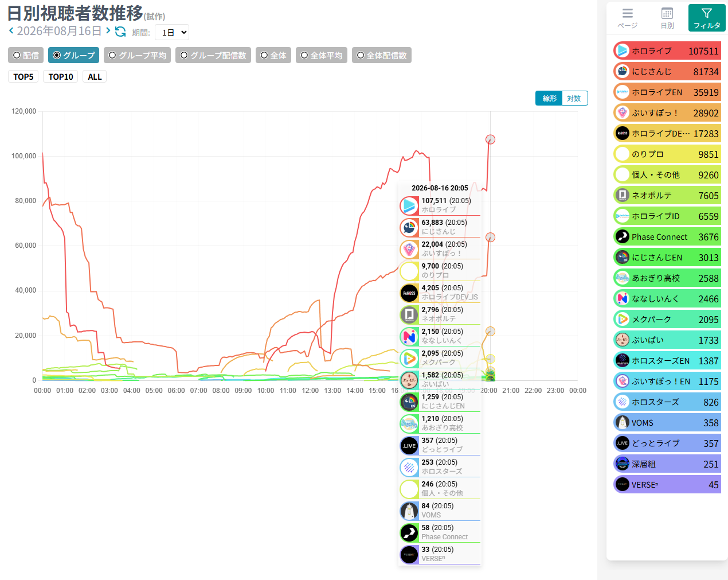The image size is (728, 580).
Task: Click tooltip row 22,004 ぶいすぽっ！
Action: 440,249
